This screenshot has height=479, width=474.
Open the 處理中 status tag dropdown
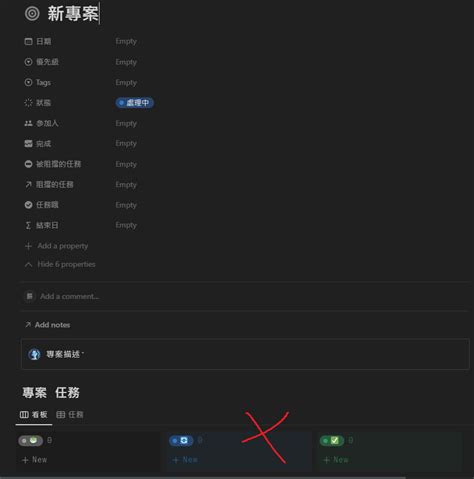point(135,103)
